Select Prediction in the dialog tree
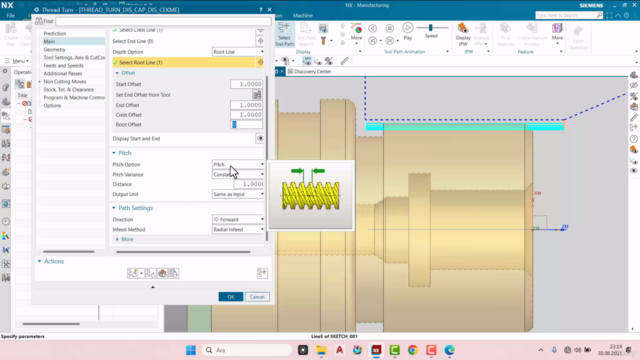The height and width of the screenshot is (360, 640). [55, 33]
